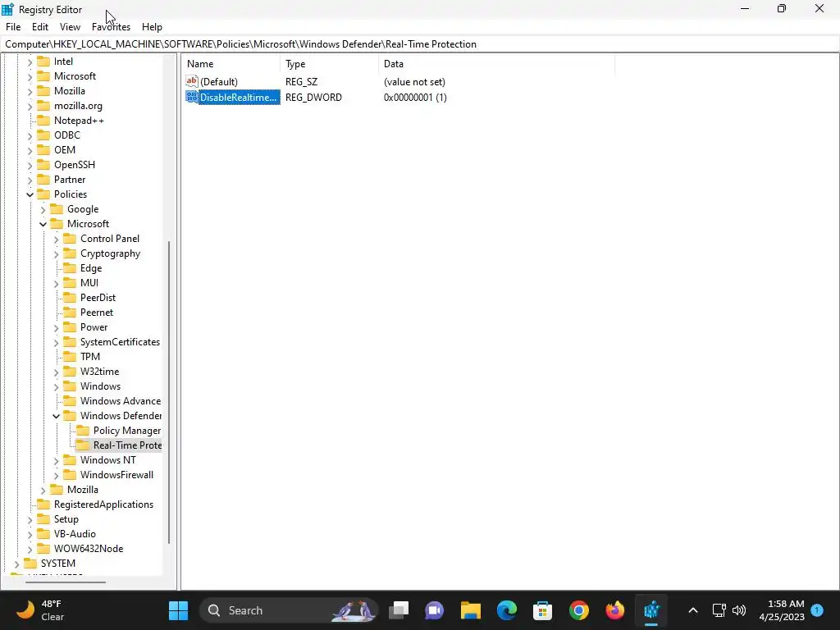Expand the Cryptography key
This screenshot has height=630, width=840.
pyautogui.click(x=57, y=254)
